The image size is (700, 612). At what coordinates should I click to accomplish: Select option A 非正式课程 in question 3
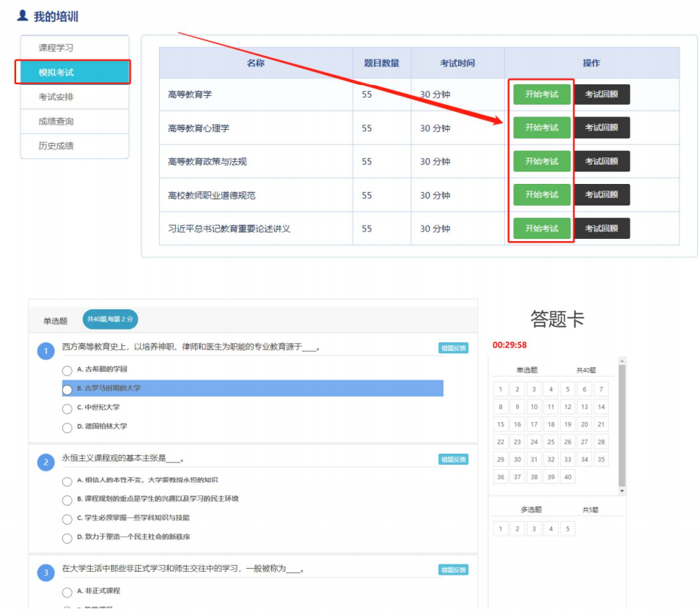tap(67, 591)
